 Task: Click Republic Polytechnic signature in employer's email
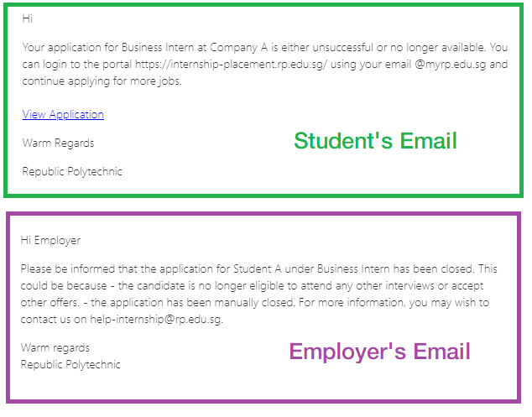(x=70, y=365)
